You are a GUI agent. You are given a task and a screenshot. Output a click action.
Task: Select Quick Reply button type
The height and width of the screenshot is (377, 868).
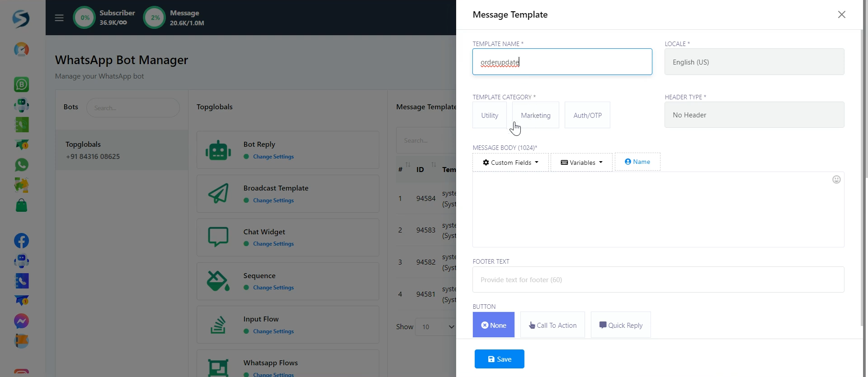[x=621, y=325]
